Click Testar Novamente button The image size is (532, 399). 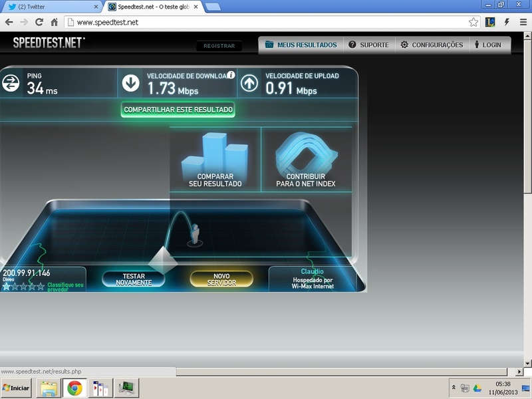tap(134, 279)
